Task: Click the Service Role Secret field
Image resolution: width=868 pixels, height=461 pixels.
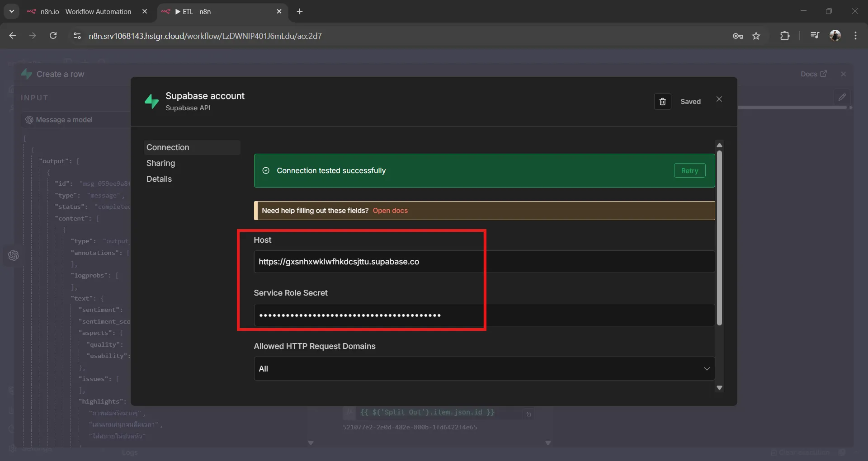Action: click(x=484, y=315)
